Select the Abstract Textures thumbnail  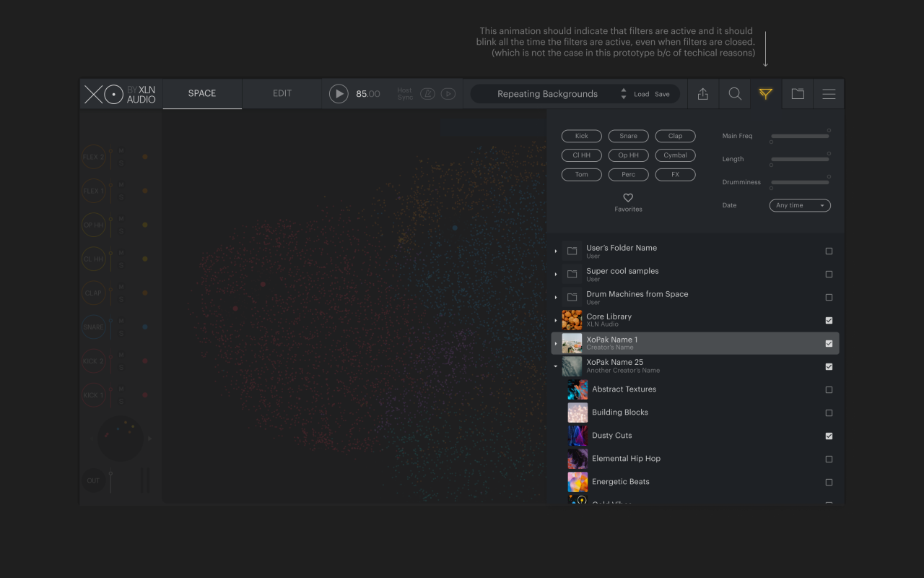click(577, 390)
